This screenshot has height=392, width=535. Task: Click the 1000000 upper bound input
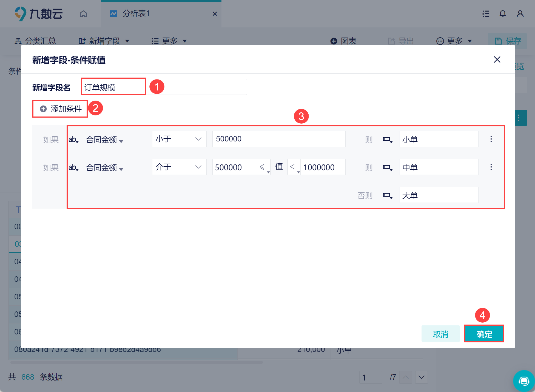click(x=322, y=167)
